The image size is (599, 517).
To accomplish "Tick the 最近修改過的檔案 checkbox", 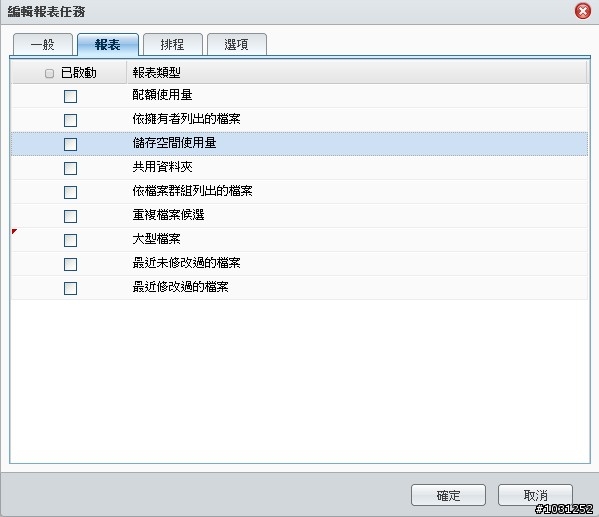I will (x=70, y=288).
